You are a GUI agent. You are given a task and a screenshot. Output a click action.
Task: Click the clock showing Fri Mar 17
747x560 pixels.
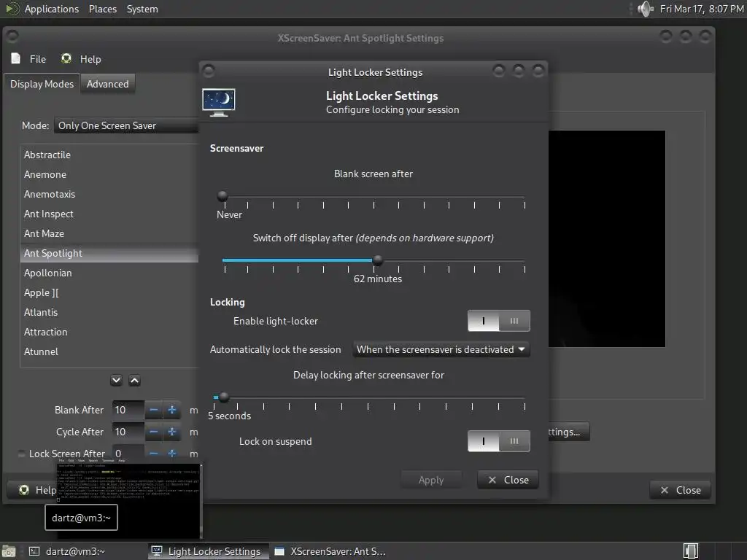click(701, 9)
